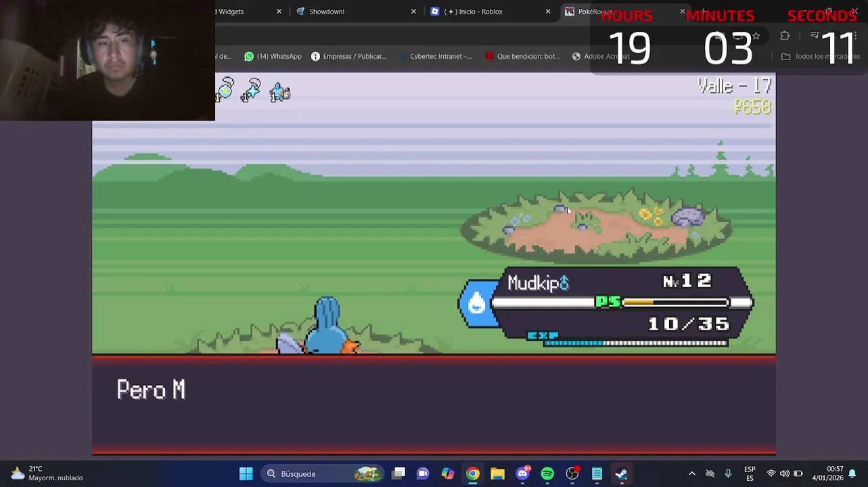Image resolution: width=868 pixels, height=487 pixels.
Task: Click the Valle - 17 stage label
Action: point(734,86)
